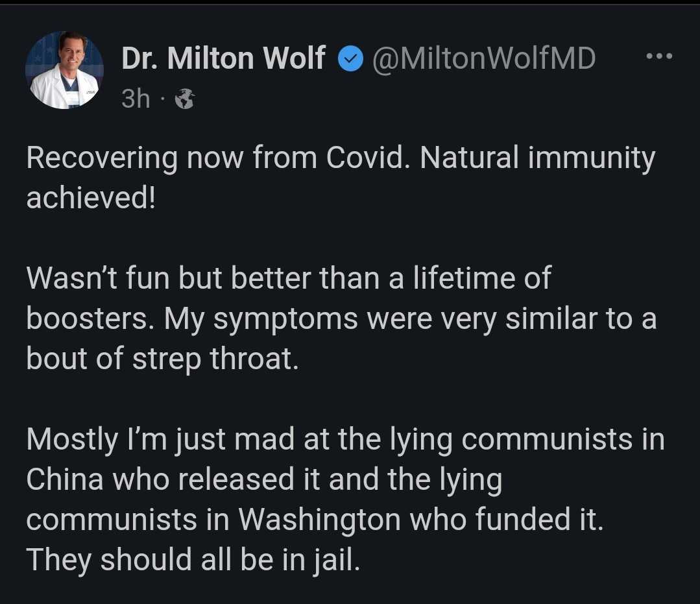Open the three-dot more options menu
This screenshot has width=700, height=604.
coord(659,56)
